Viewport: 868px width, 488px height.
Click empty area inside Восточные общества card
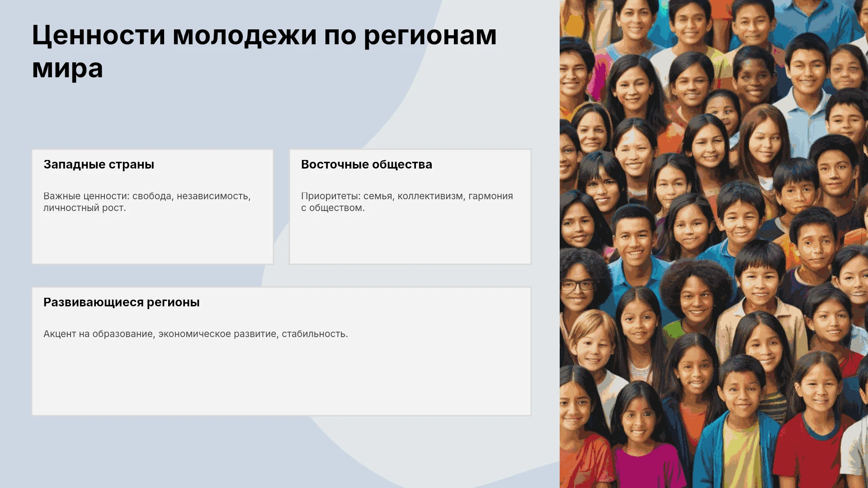(410, 239)
